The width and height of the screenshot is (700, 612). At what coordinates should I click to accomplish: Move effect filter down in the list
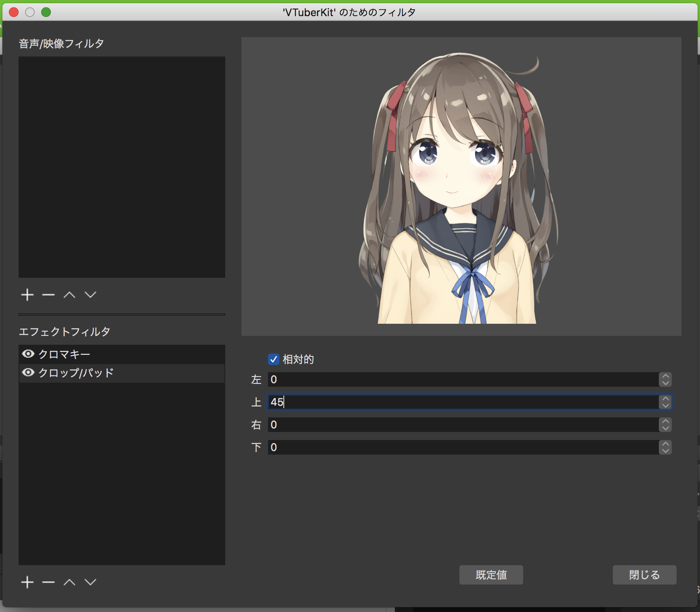tap(90, 582)
